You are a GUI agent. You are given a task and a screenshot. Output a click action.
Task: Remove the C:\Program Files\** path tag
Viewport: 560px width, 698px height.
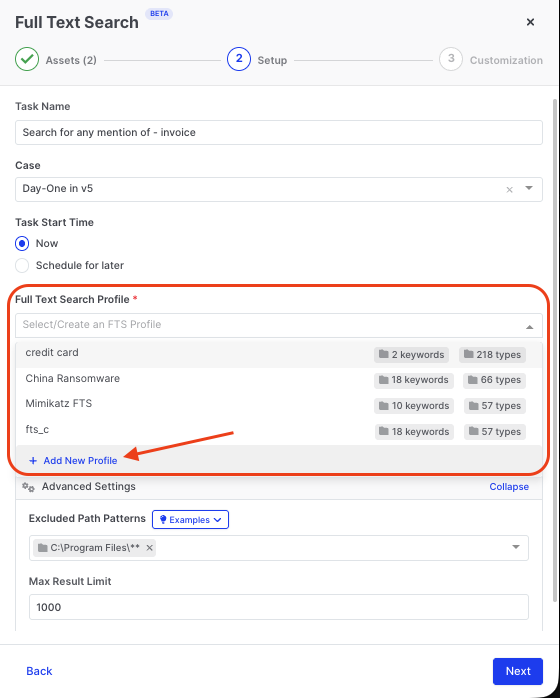click(x=150, y=548)
